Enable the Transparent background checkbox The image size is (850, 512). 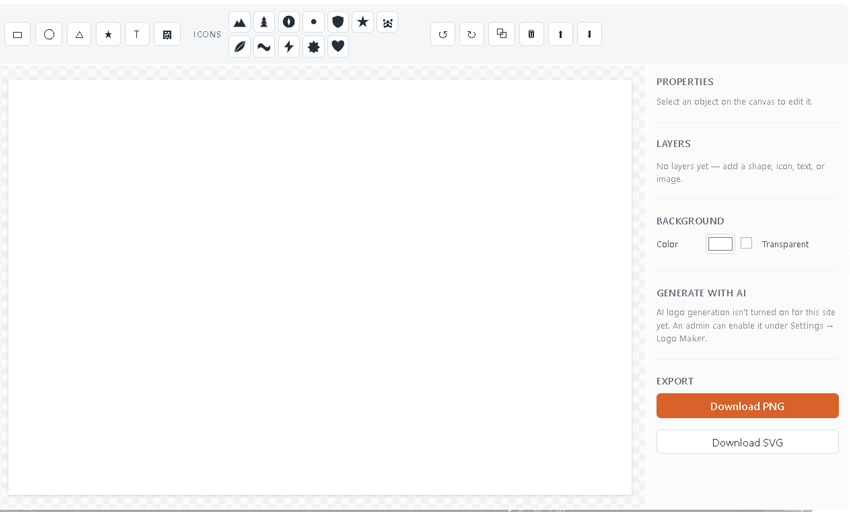click(746, 243)
